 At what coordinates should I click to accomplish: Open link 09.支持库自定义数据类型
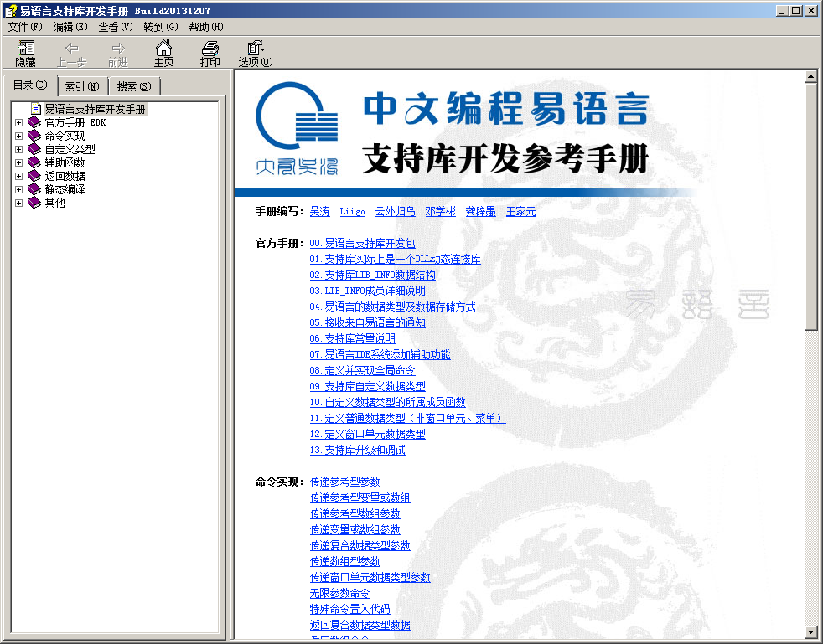coord(367,386)
